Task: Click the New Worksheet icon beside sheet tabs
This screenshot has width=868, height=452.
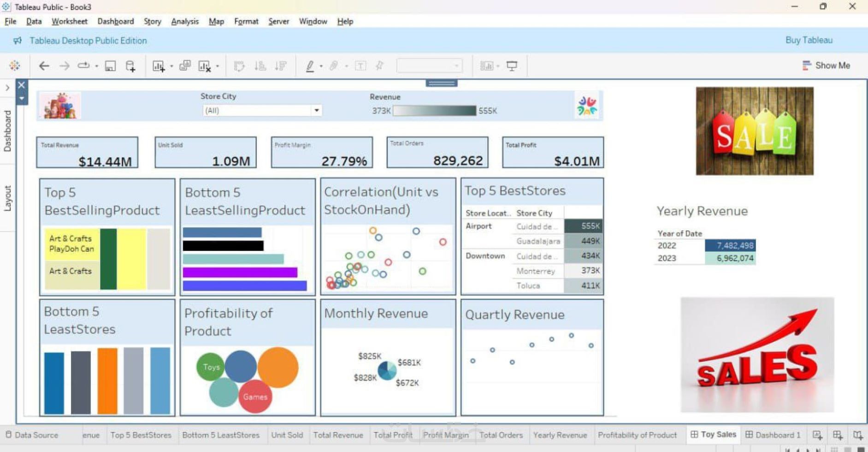Action: (817, 435)
